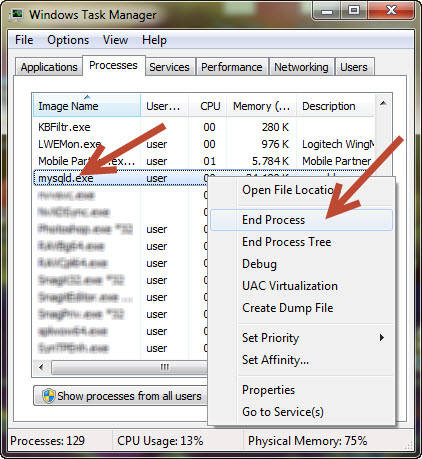Select End Process Tree

[x=302, y=242]
